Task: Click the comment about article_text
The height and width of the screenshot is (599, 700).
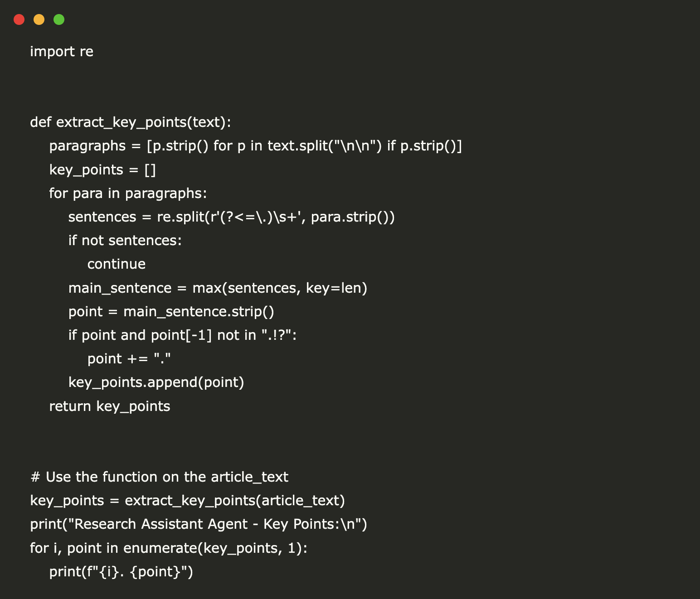Action: 159,477
